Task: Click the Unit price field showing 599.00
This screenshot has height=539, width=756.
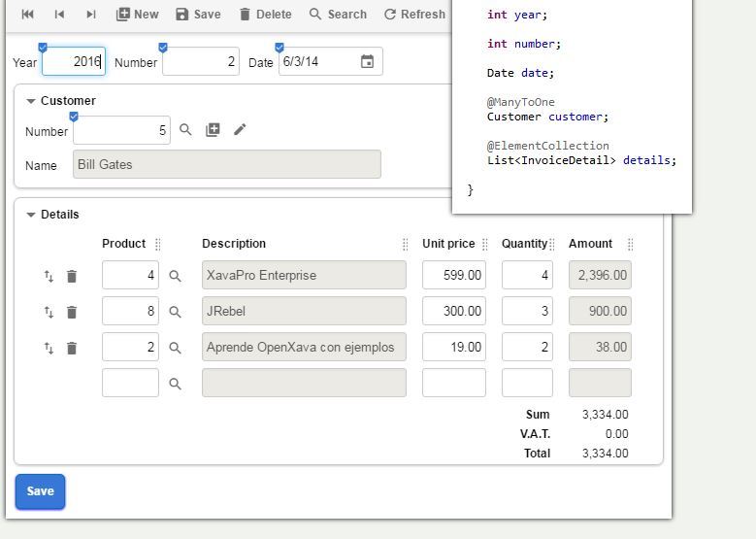Action: click(453, 276)
